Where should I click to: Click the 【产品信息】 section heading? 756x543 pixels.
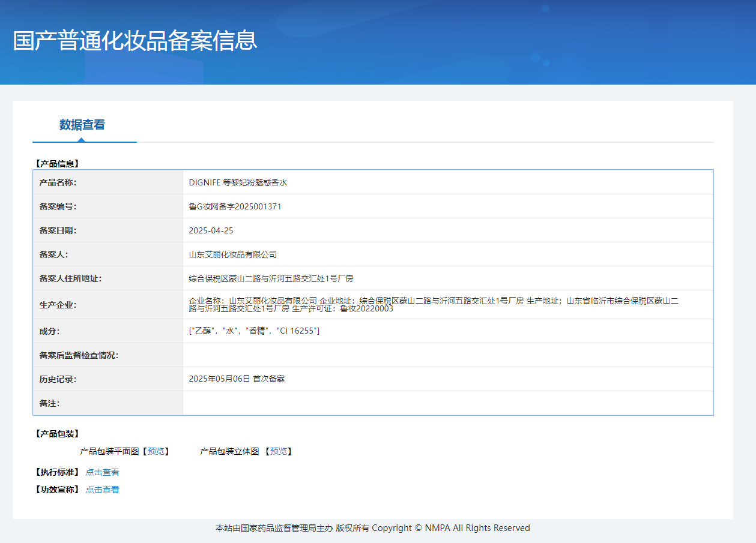point(57,163)
